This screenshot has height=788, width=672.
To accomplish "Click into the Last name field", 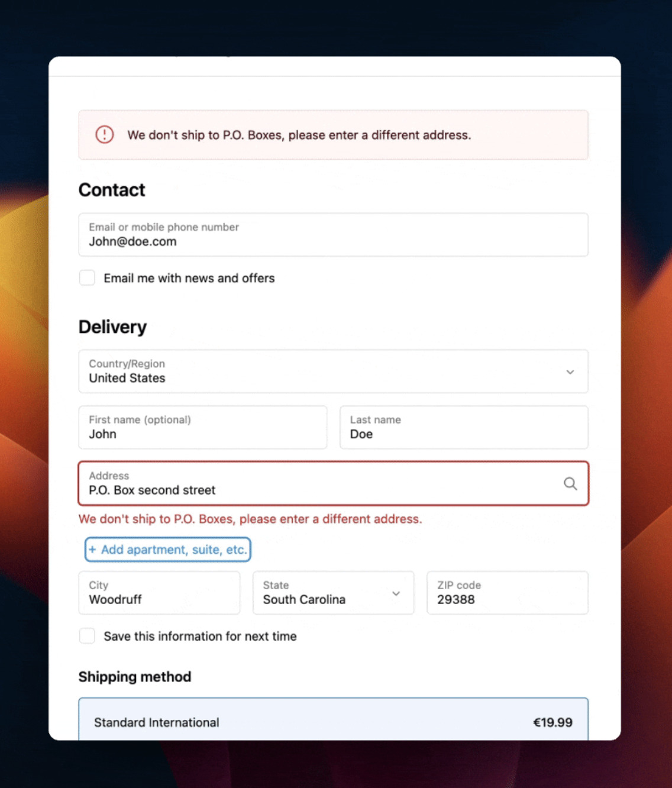I will (463, 428).
